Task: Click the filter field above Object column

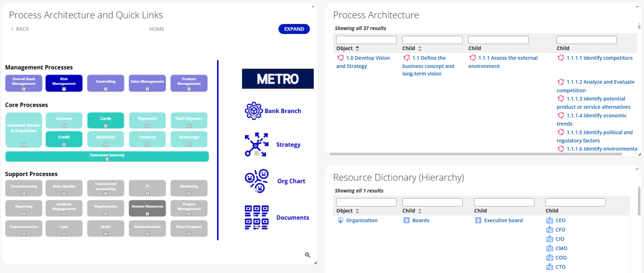Action: (366, 39)
